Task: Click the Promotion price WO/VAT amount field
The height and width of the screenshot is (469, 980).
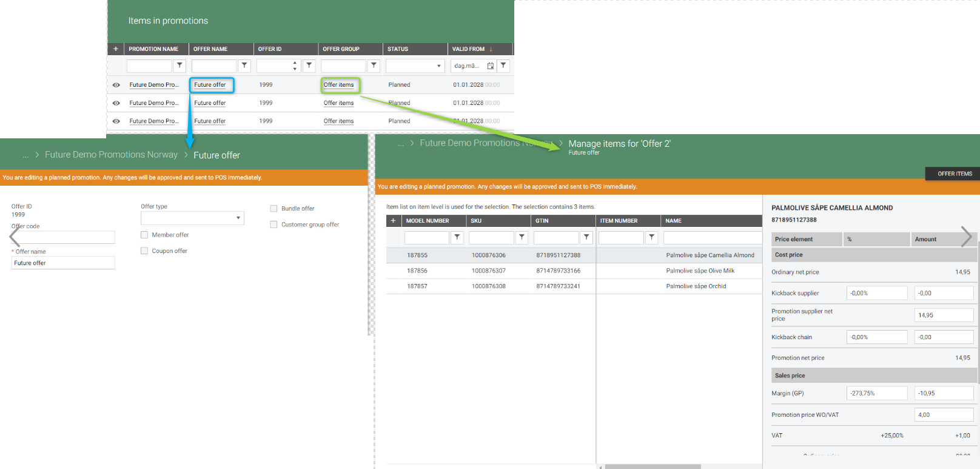Action: [x=943, y=415]
